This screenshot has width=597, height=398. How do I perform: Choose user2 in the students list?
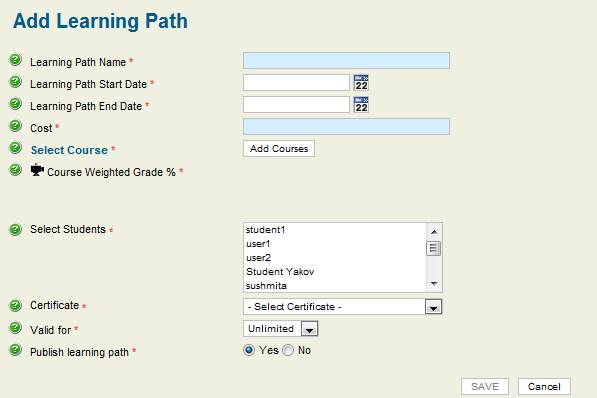tap(258, 258)
